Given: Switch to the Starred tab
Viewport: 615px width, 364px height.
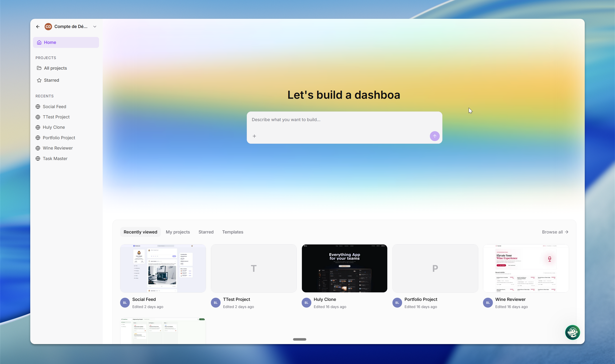Looking at the screenshot, I should [206, 232].
